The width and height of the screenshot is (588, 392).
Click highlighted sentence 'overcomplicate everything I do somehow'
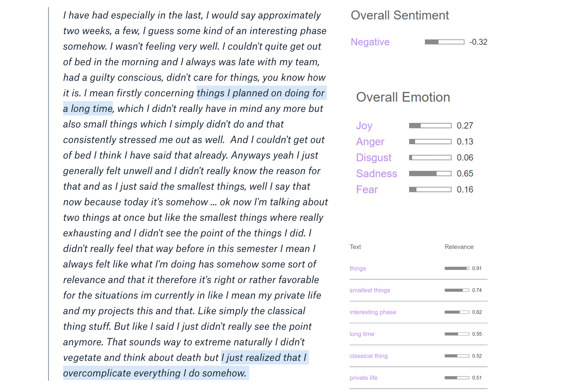[x=154, y=373]
